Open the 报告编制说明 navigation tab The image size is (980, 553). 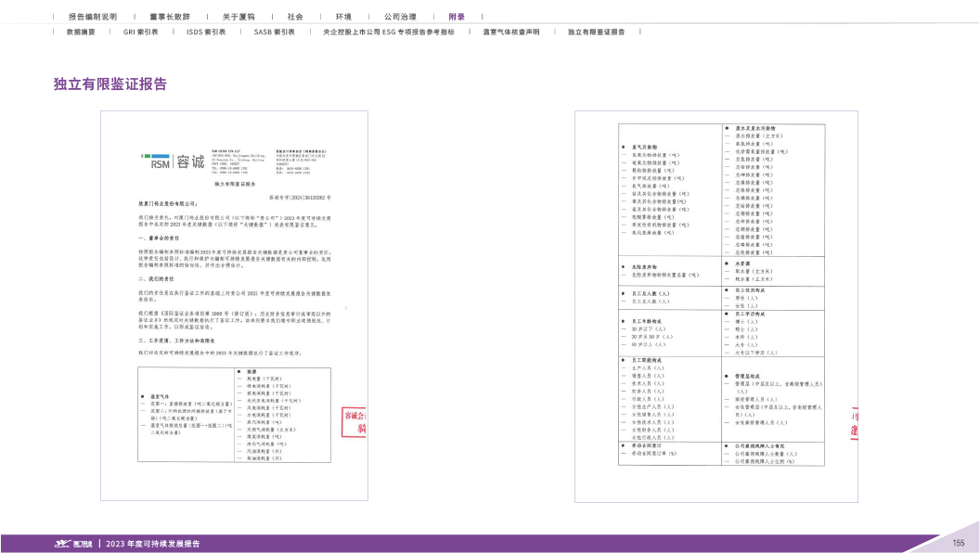click(x=93, y=17)
